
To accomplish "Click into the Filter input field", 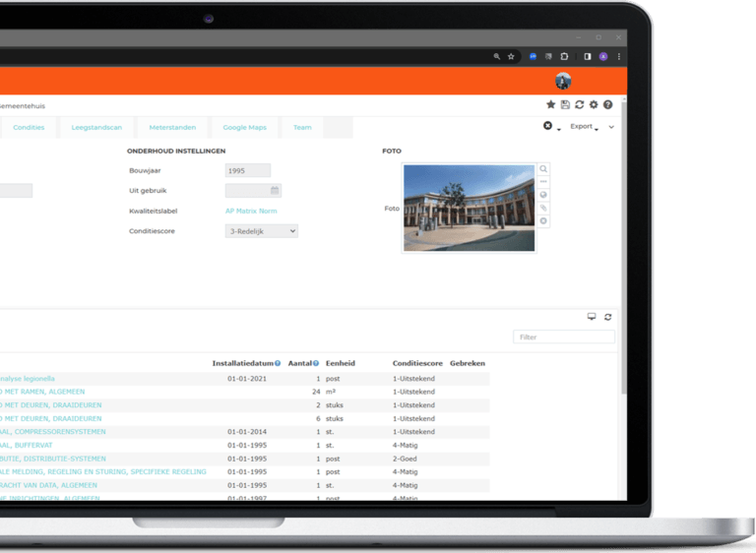I will coord(563,338).
